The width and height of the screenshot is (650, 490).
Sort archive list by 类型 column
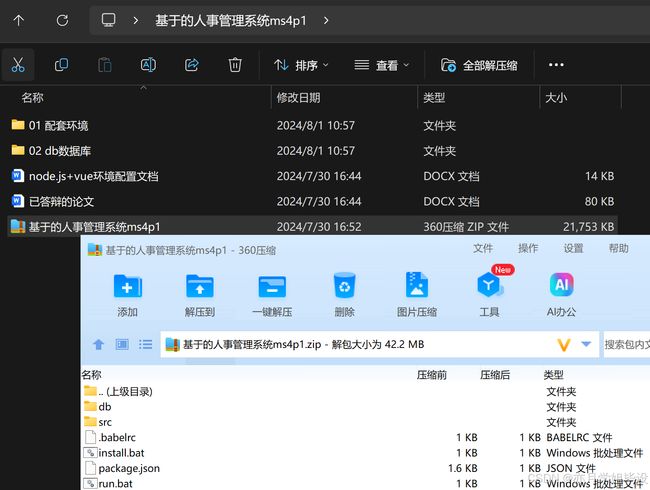point(553,375)
